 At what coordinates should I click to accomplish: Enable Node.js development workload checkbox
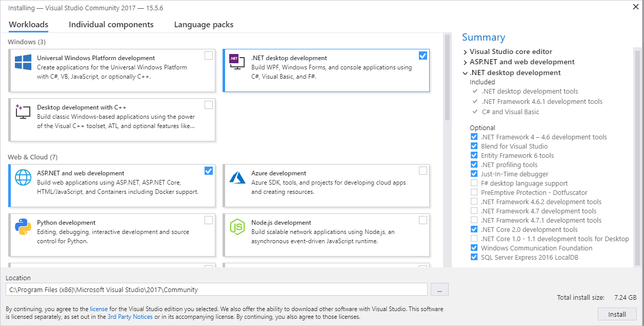tap(423, 220)
